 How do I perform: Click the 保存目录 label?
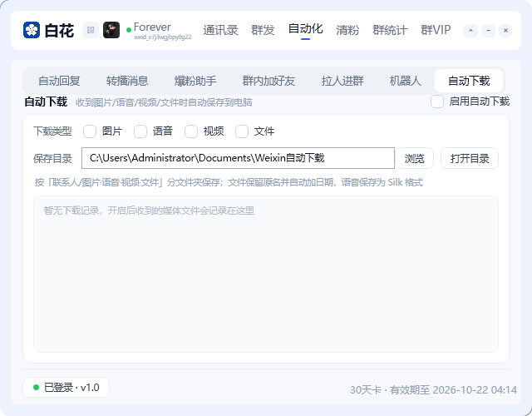point(52,159)
